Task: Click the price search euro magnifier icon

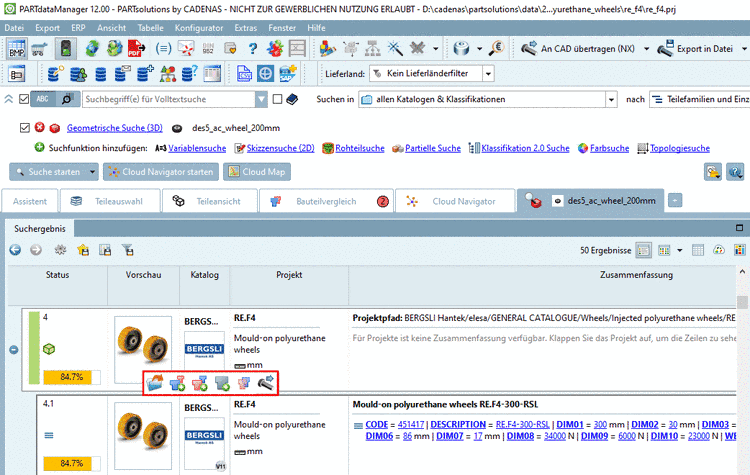Action: [496, 48]
